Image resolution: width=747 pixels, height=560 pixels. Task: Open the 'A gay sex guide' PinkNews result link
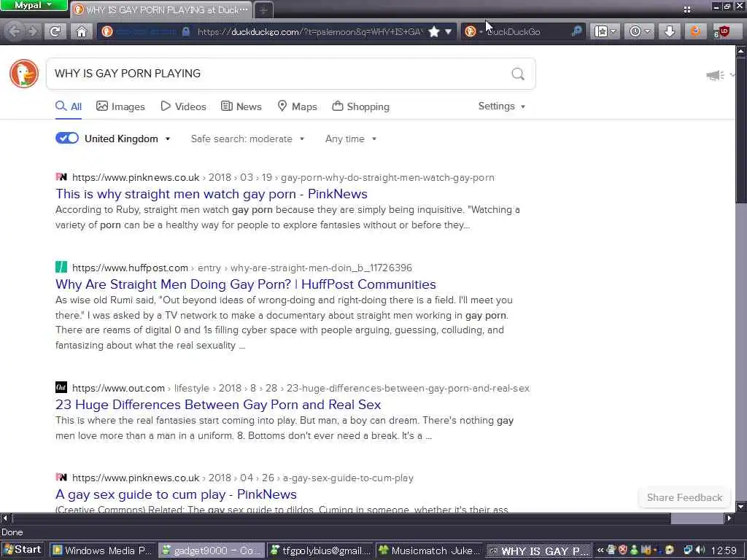[176, 494]
